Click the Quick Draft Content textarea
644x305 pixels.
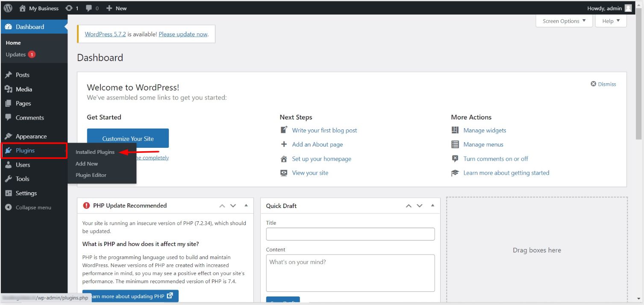tap(350, 273)
